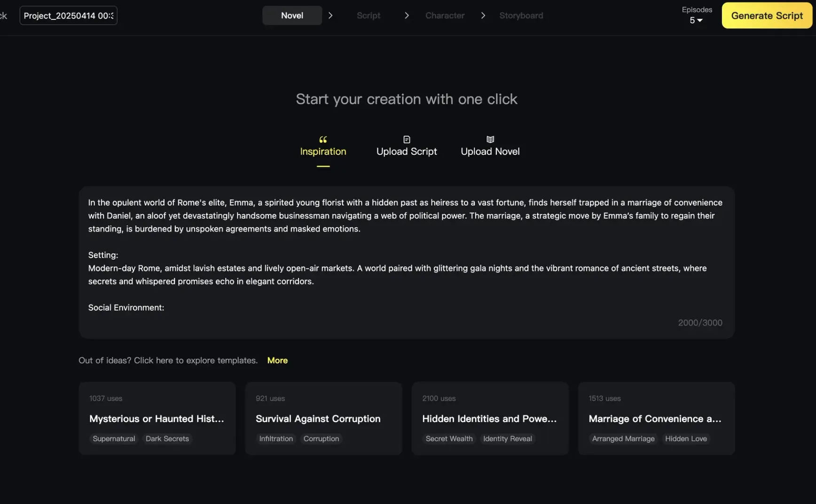Click the Inspiration quote mark icon
Screen dimensions: 816x504
323,140
